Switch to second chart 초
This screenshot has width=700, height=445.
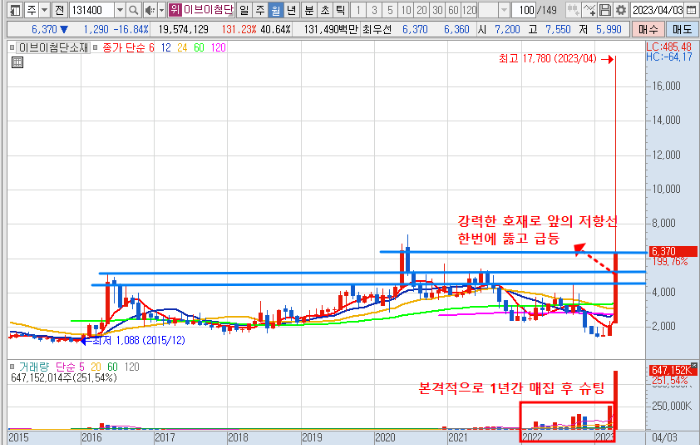(x=325, y=10)
